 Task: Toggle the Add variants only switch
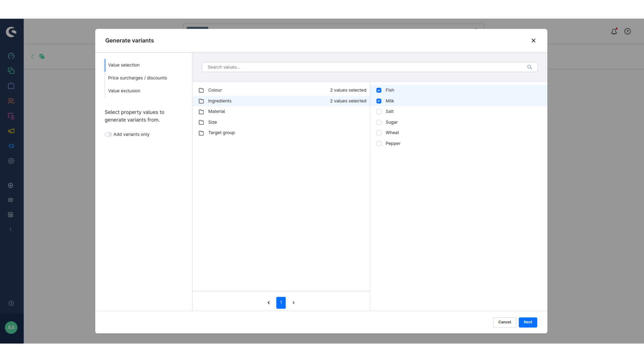(108, 134)
